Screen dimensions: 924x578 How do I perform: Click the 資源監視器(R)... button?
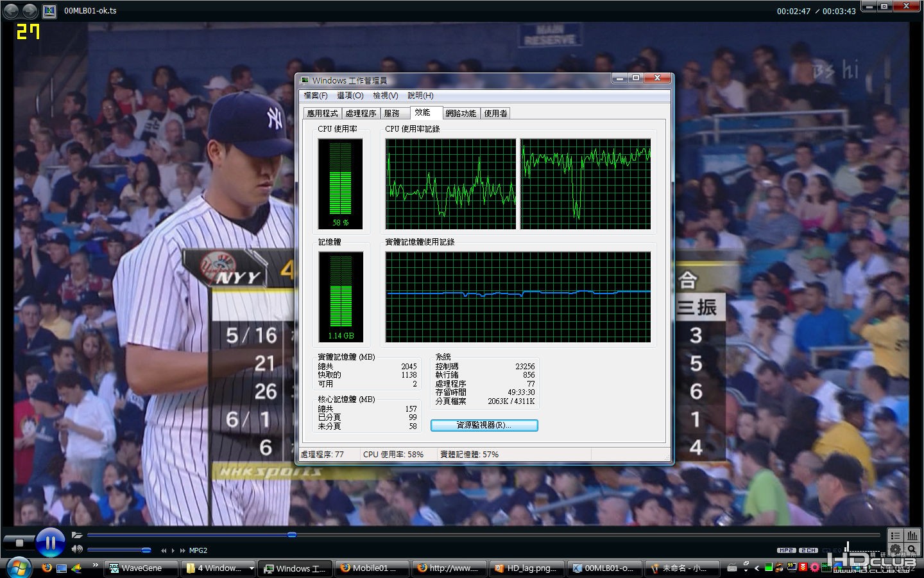pos(484,425)
